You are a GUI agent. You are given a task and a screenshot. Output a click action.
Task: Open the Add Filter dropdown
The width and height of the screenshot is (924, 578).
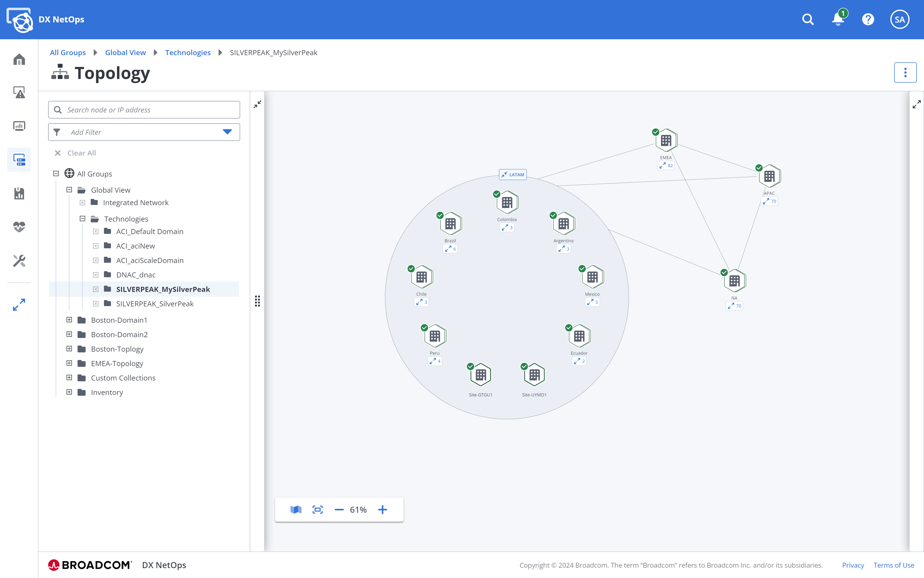tap(144, 132)
